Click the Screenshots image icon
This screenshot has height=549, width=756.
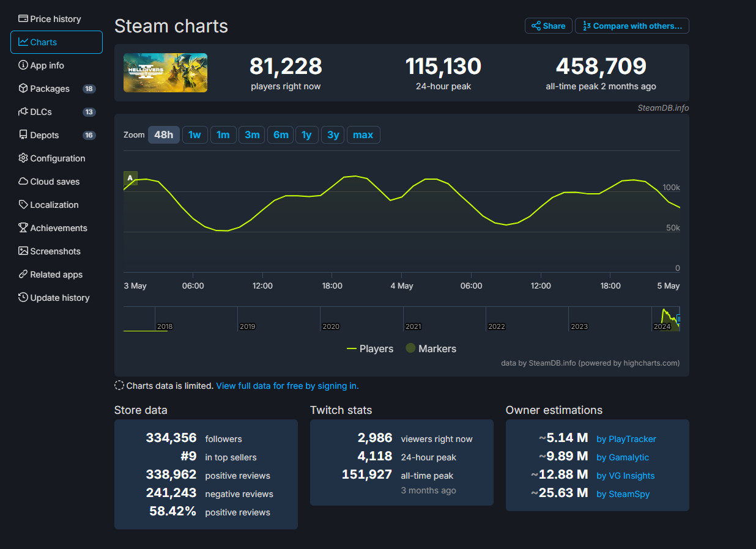pos(23,251)
